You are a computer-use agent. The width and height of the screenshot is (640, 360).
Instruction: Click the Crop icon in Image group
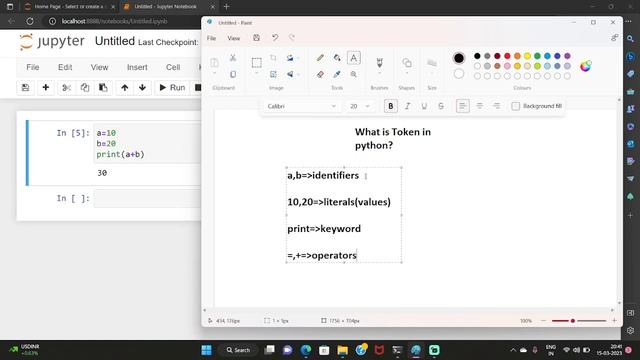point(273,58)
